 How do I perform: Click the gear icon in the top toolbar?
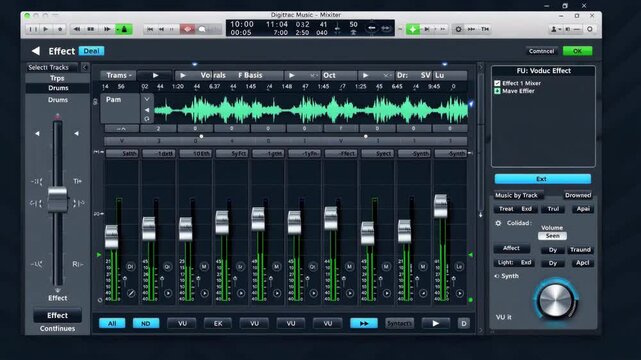click(x=458, y=29)
